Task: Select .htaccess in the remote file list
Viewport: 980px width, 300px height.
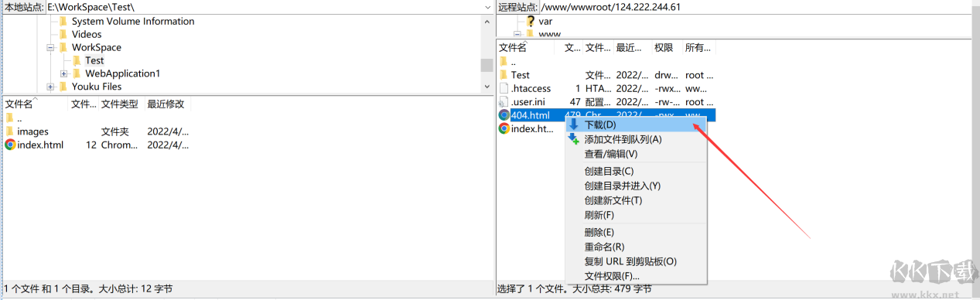Action: (x=606, y=88)
